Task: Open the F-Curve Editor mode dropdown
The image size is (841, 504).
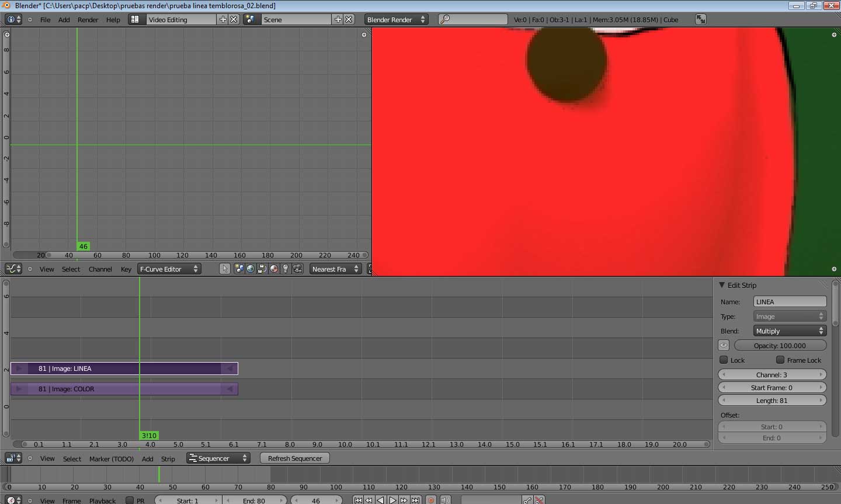Action: [x=169, y=269]
